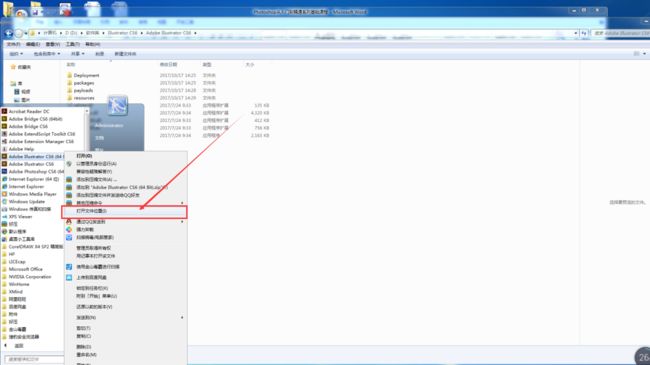650x365 pixels.
Task: Expand the Organize toolbar dropdown
Action: [16, 54]
